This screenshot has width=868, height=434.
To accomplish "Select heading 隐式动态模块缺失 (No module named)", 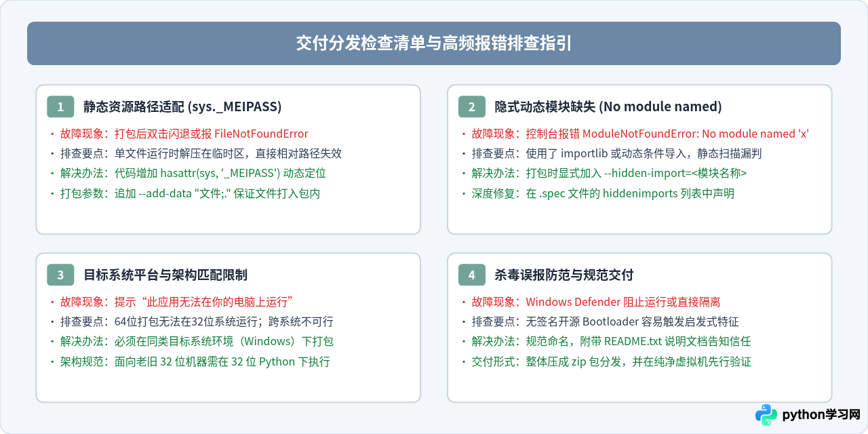I will pyautogui.click(x=608, y=106).
